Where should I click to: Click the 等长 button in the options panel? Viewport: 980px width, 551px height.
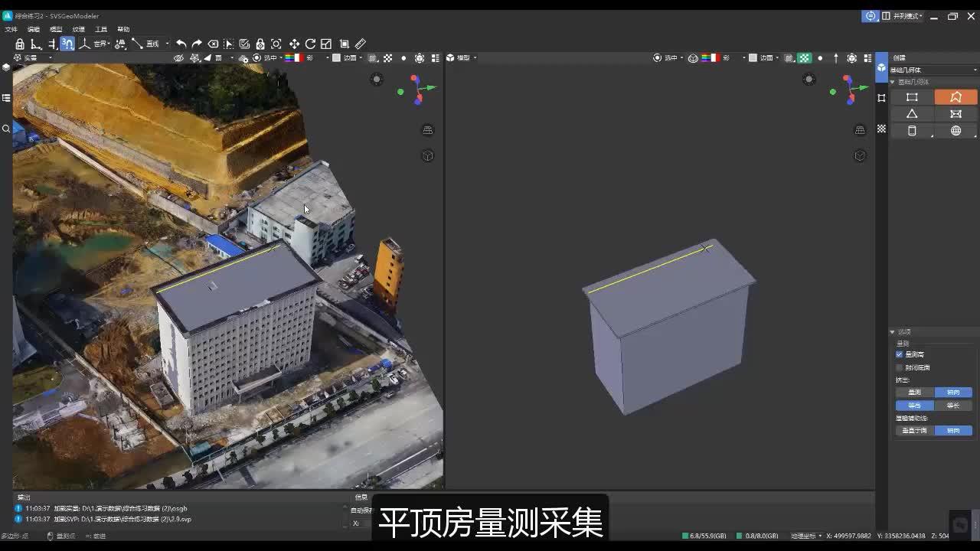tap(955, 406)
